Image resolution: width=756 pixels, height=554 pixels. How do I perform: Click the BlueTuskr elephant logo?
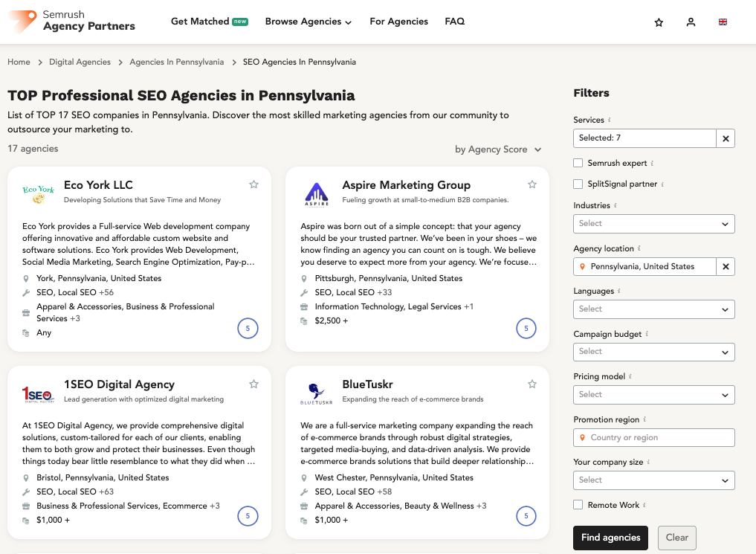316,393
